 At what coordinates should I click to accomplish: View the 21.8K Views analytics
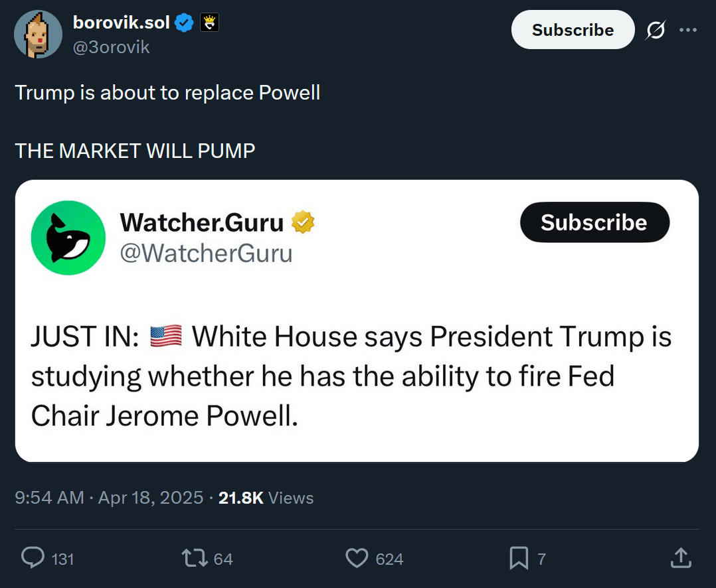point(266,498)
